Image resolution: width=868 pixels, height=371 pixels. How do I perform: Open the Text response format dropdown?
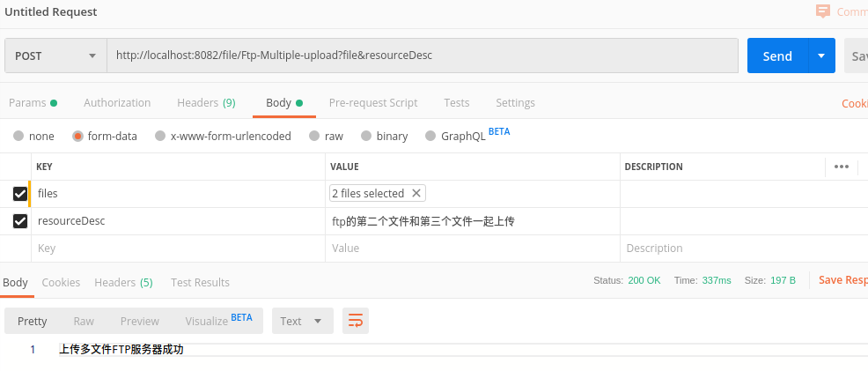click(x=302, y=321)
